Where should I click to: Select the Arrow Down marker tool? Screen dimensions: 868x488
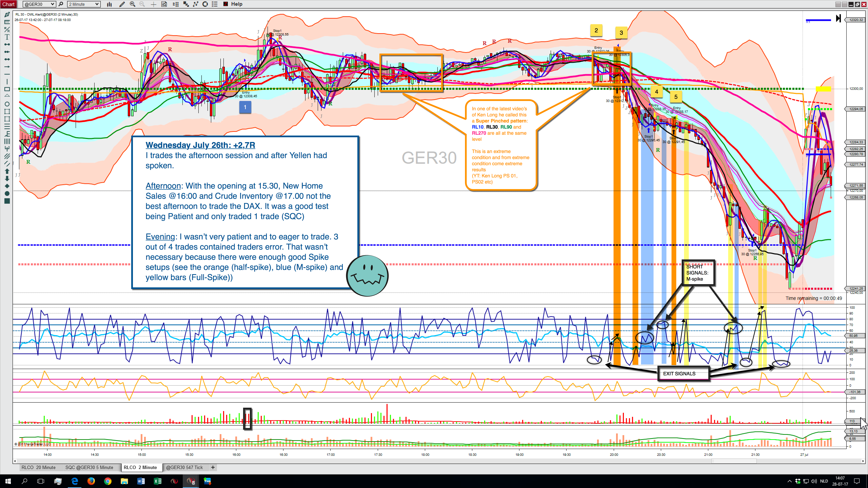tap(7, 178)
